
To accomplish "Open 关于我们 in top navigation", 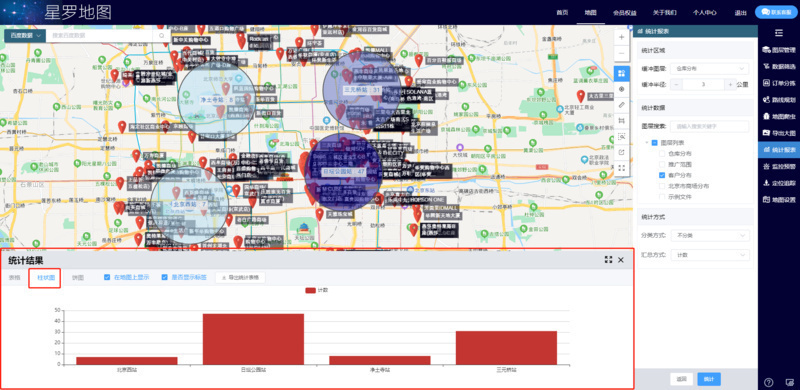I will (x=665, y=13).
